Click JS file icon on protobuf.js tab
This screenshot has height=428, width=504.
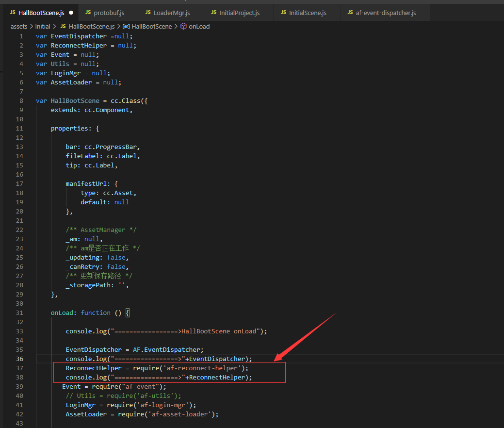88,12
